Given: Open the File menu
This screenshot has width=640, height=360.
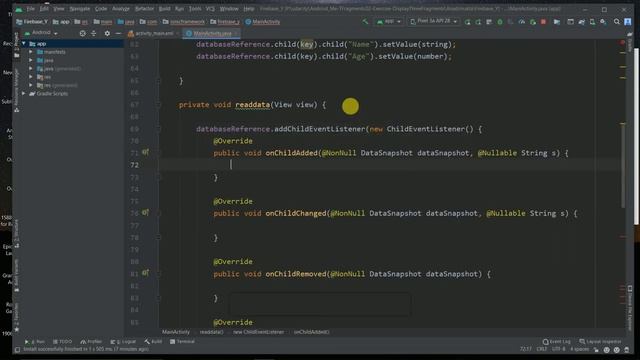Looking at the screenshot, I should pyautogui.click(x=31, y=9).
